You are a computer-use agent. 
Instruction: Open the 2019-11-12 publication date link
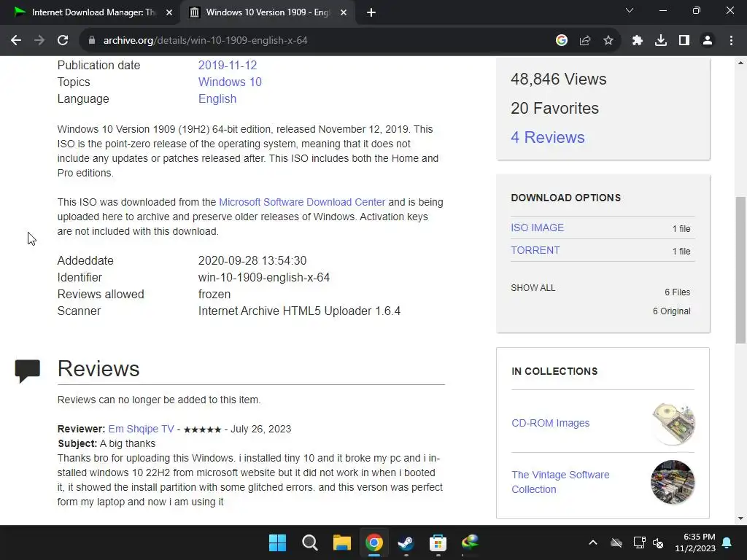[x=228, y=65]
